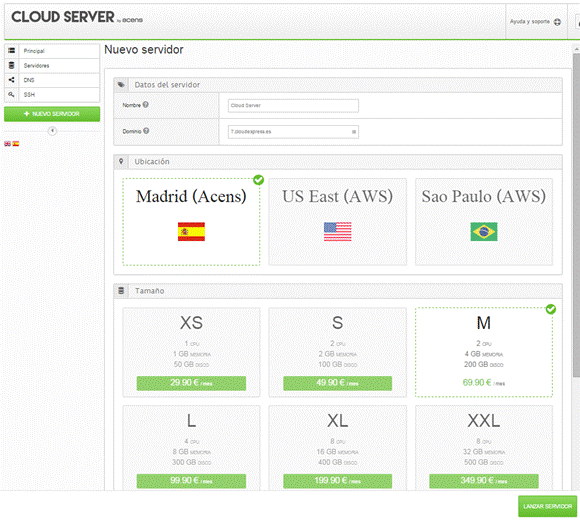Open the SSH sidebar item

point(52,95)
